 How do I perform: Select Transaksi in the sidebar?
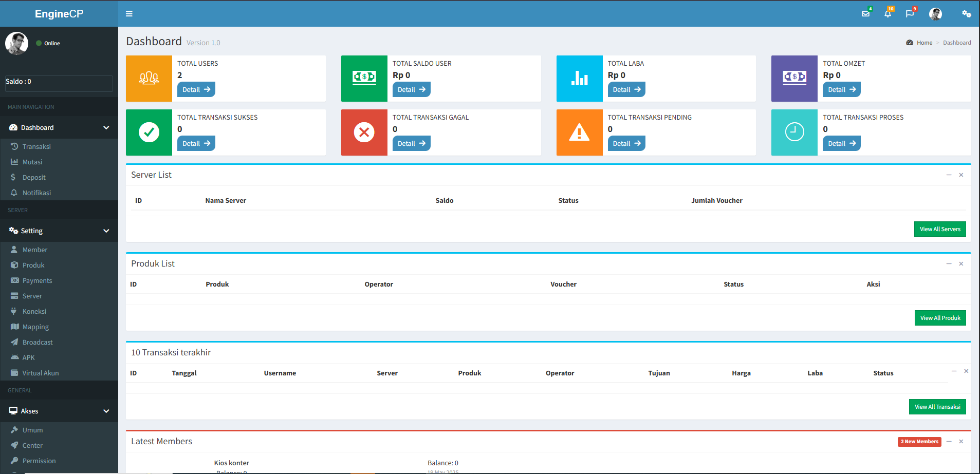click(x=37, y=146)
